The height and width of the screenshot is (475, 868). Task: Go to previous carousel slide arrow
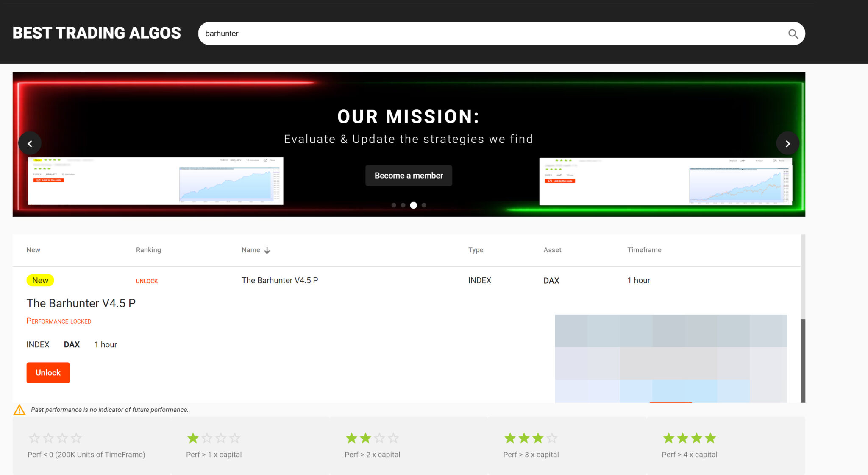tap(30, 144)
